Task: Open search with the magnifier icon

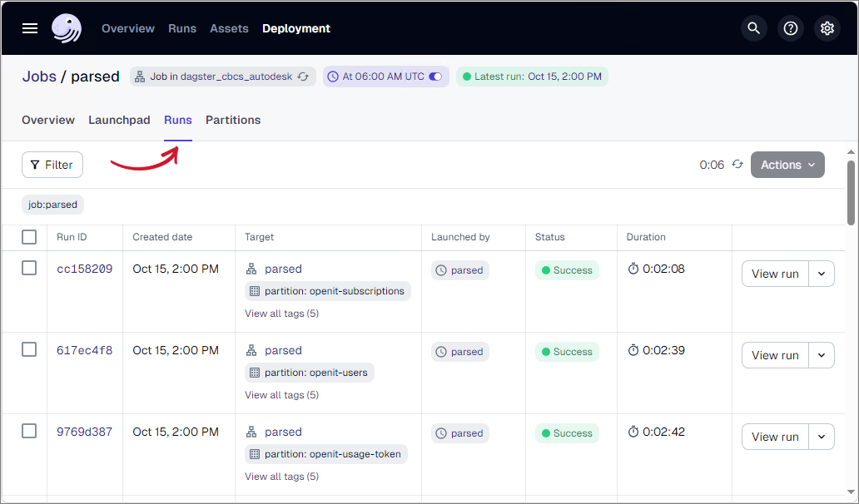Action: click(754, 28)
